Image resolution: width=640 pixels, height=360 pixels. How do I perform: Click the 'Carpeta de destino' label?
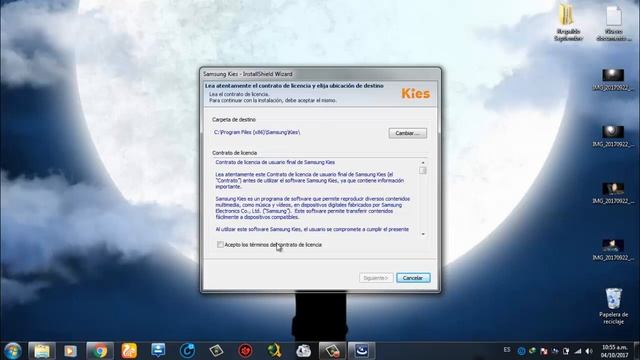(234, 120)
